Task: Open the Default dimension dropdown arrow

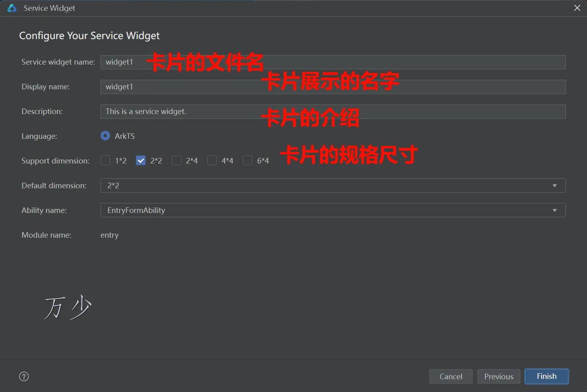Action: pyautogui.click(x=555, y=186)
